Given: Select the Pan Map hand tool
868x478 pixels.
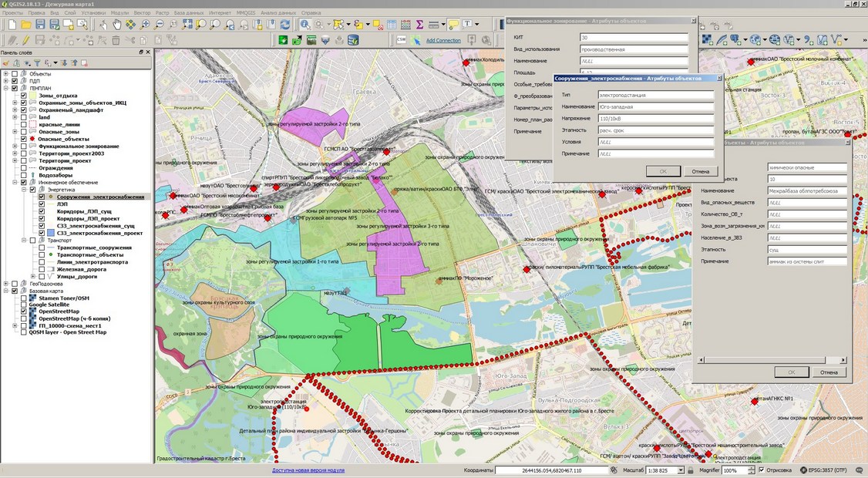Looking at the screenshot, I should coord(117,25).
